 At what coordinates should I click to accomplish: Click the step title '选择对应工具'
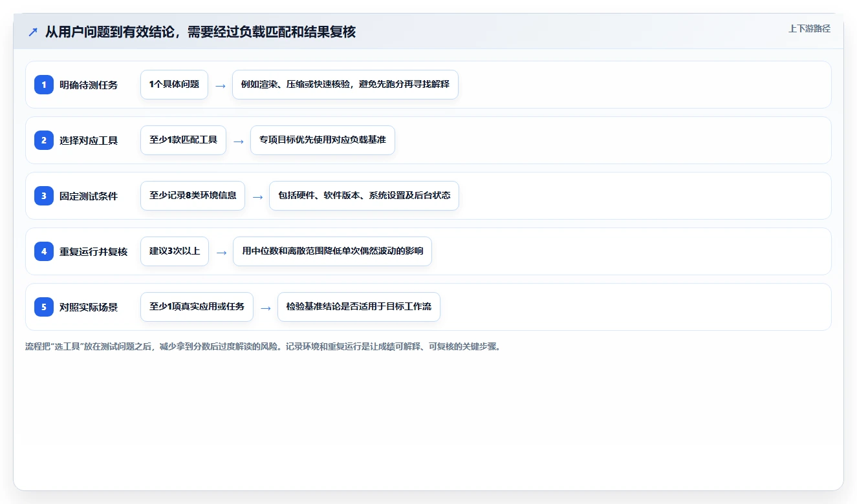89,140
